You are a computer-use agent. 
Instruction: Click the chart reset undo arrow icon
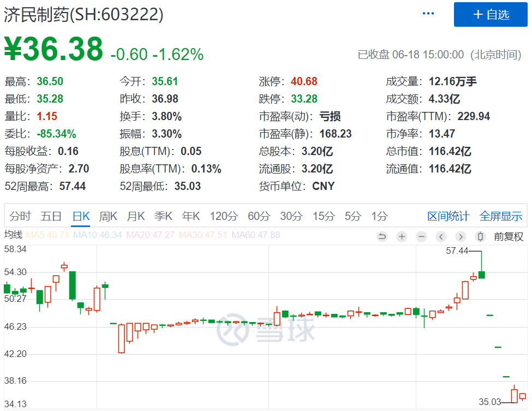[382, 236]
